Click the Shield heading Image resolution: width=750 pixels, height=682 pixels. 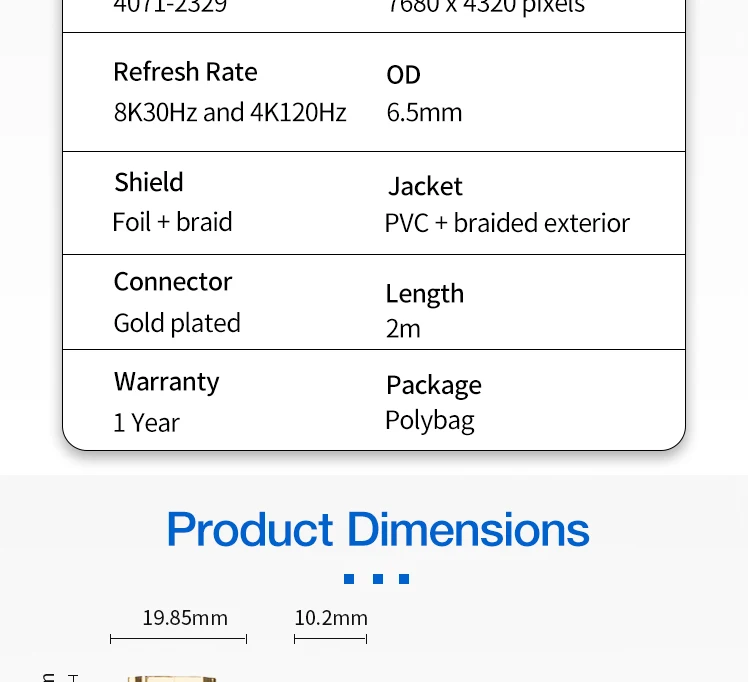point(149,182)
